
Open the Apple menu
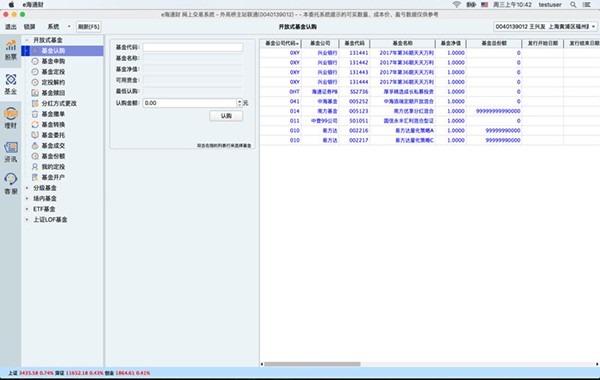(x=11, y=5)
